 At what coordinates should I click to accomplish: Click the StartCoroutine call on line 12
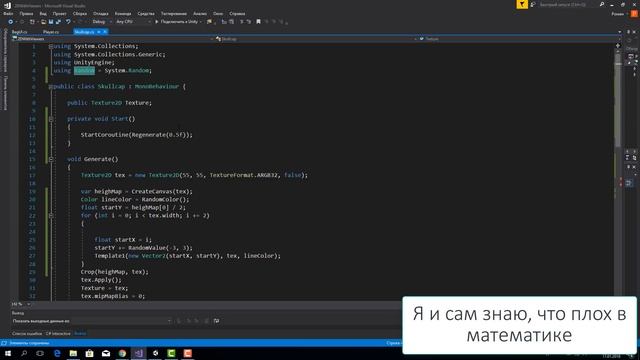pyautogui.click(x=136, y=135)
